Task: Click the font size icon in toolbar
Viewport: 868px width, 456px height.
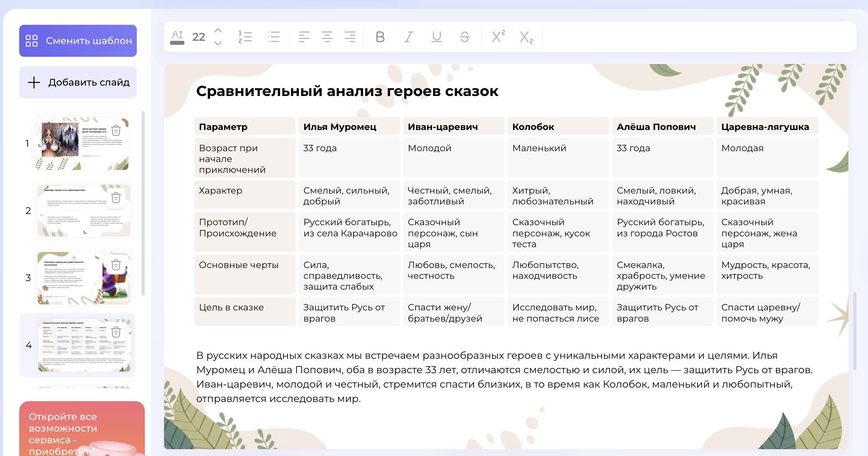Action: point(177,37)
